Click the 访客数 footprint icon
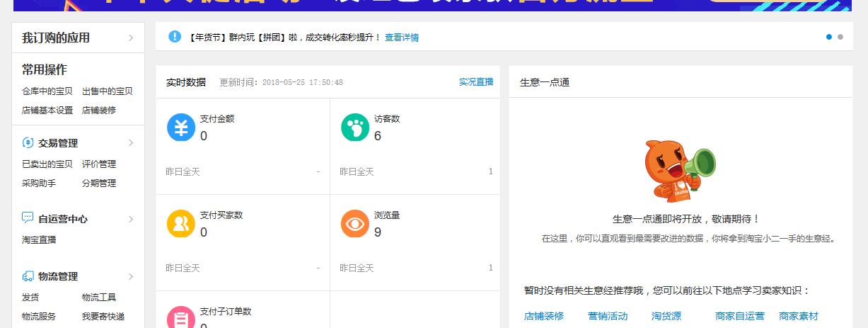 [355, 128]
